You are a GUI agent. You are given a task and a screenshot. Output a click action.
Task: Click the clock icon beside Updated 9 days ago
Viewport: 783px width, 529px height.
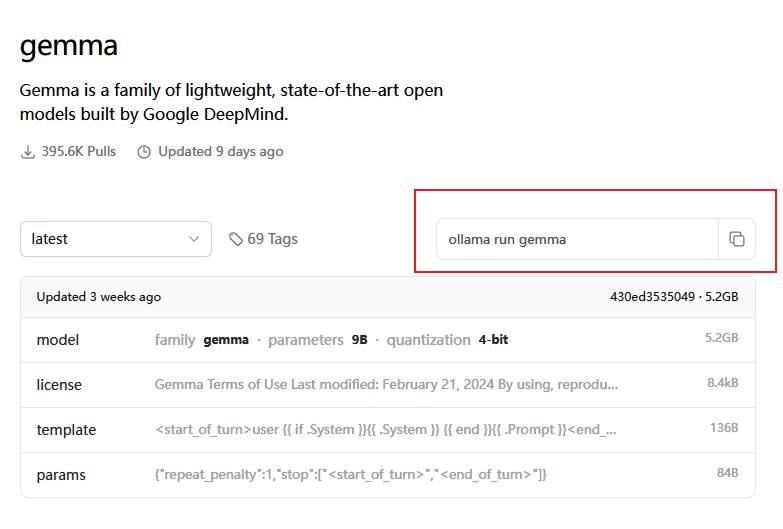(x=144, y=152)
